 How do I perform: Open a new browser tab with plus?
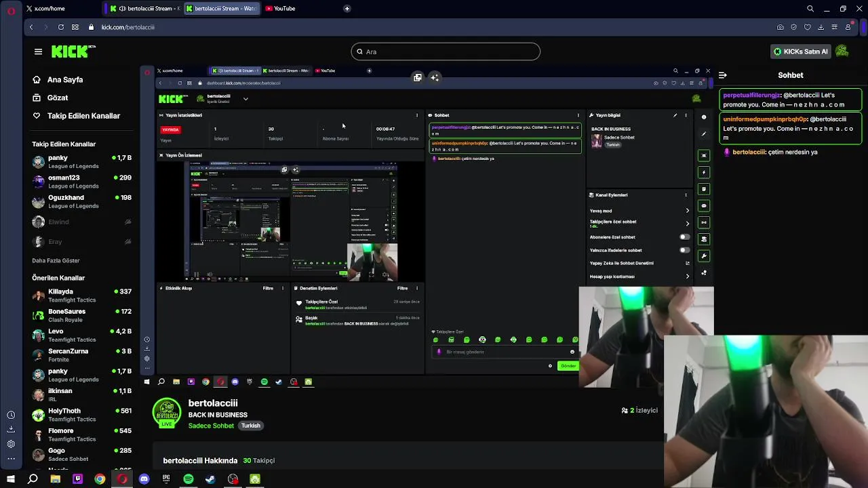point(347,9)
